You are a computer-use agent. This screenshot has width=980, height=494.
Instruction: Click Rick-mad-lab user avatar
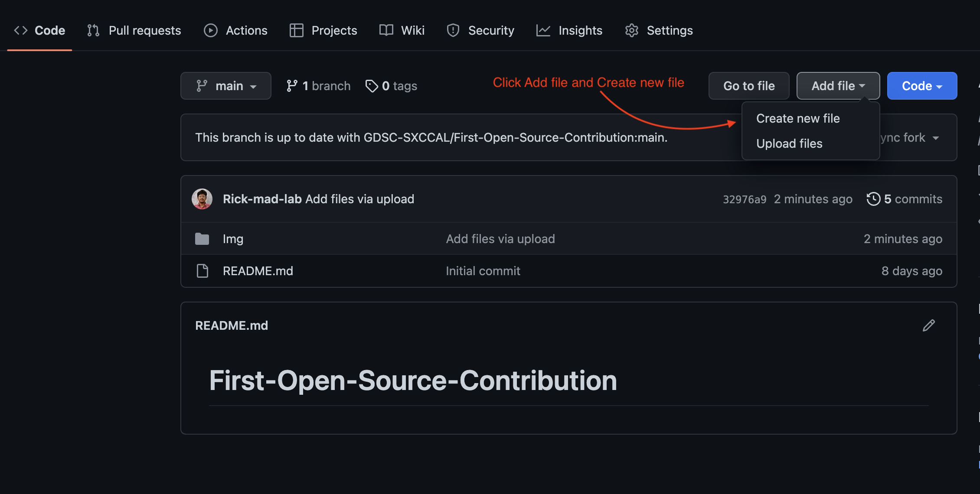pyautogui.click(x=202, y=199)
